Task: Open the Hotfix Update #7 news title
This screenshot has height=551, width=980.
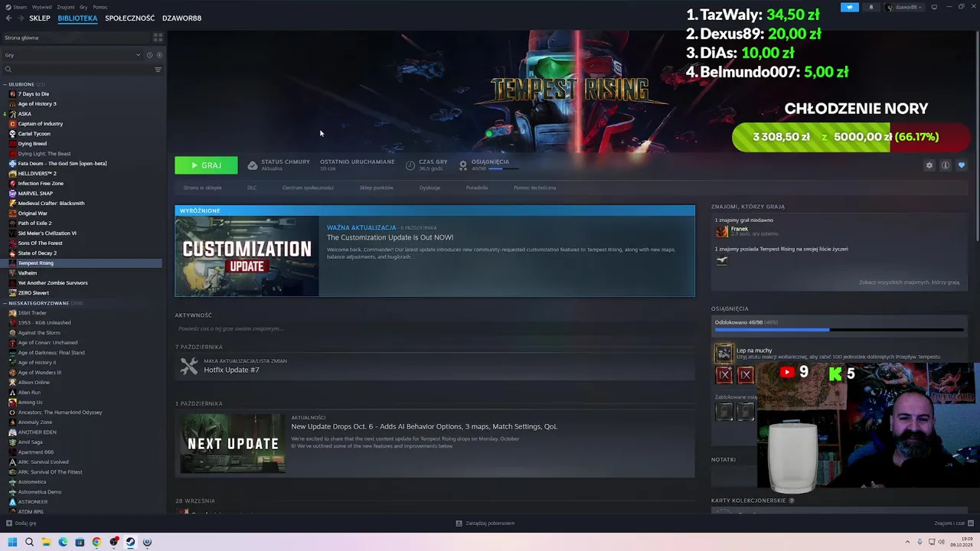Action: pyautogui.click(x=231, y=370)
